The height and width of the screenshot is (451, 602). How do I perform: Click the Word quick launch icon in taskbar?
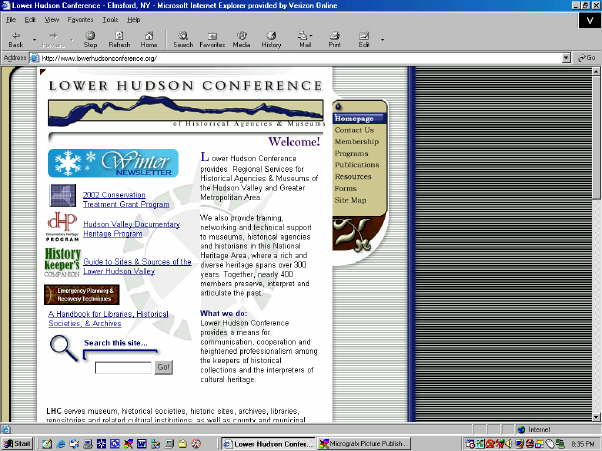[142, 444]
